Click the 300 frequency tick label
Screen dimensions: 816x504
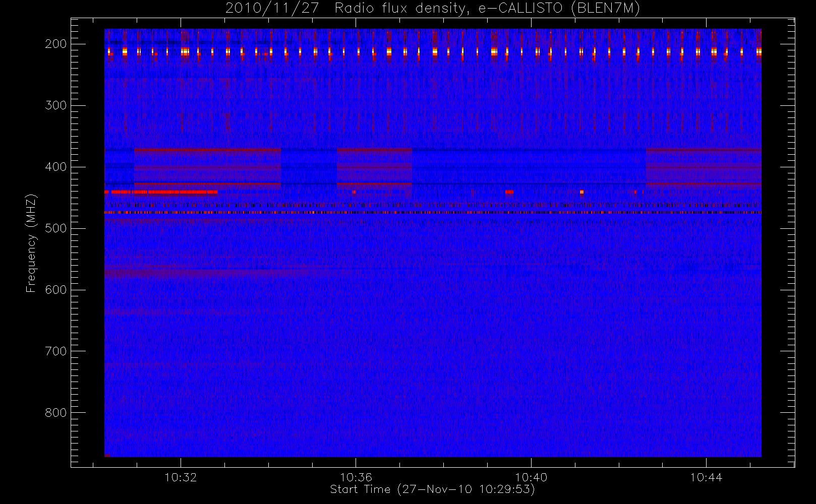56,105
